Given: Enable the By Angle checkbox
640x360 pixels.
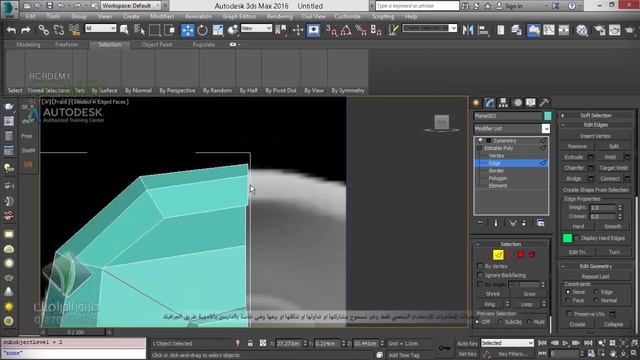Looking at the screenshot, I should [480, 284].
